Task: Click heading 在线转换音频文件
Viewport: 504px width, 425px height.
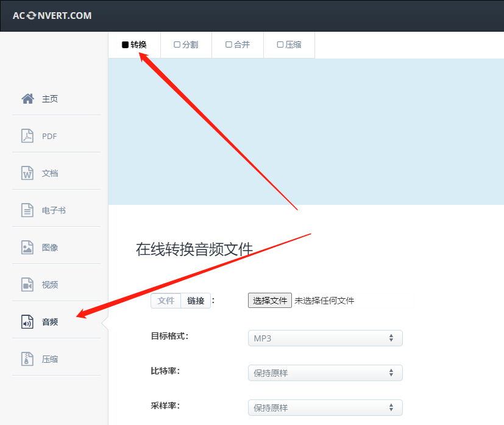Action: [x=194, y=249]
